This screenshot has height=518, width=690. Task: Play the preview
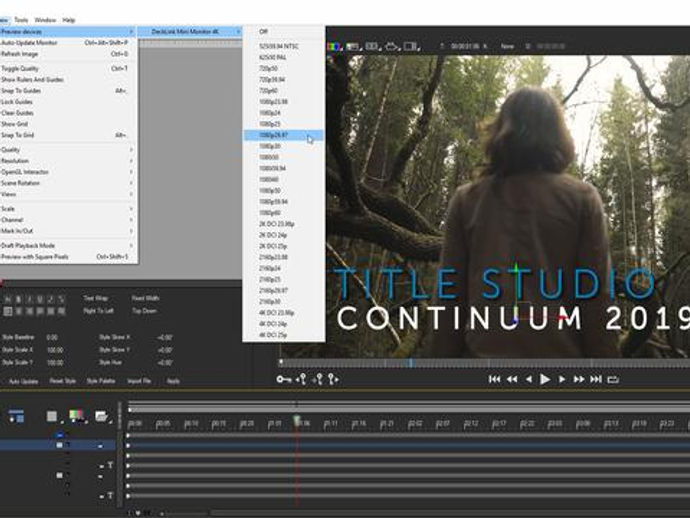[545, 379]
